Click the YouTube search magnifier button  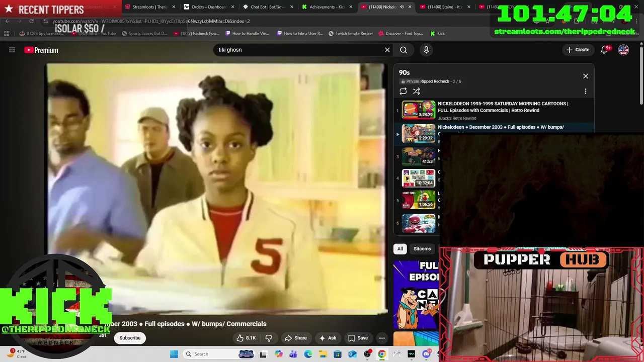[404, 50]
